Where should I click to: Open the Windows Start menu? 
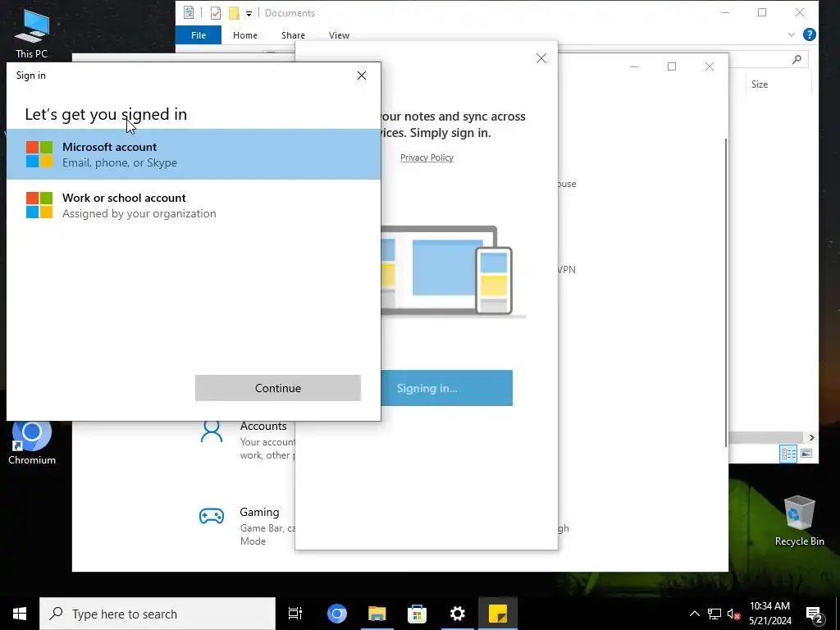click(20, 614)
